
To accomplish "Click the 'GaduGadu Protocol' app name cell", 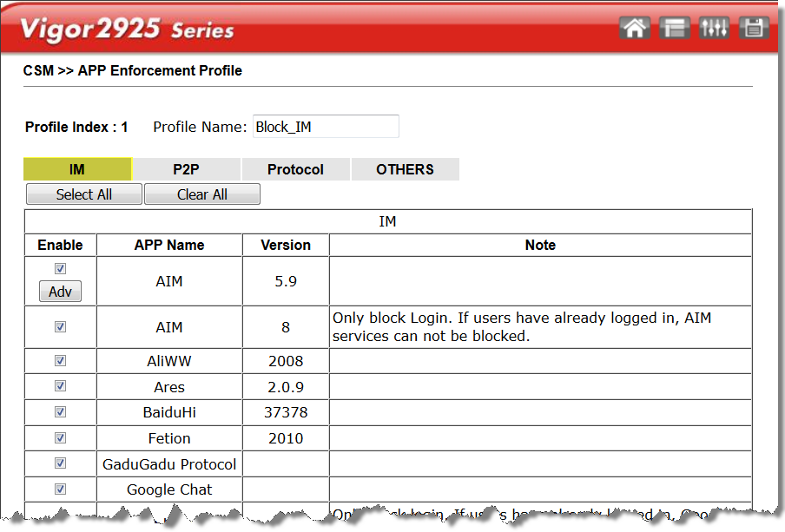I will click(169, 464).
